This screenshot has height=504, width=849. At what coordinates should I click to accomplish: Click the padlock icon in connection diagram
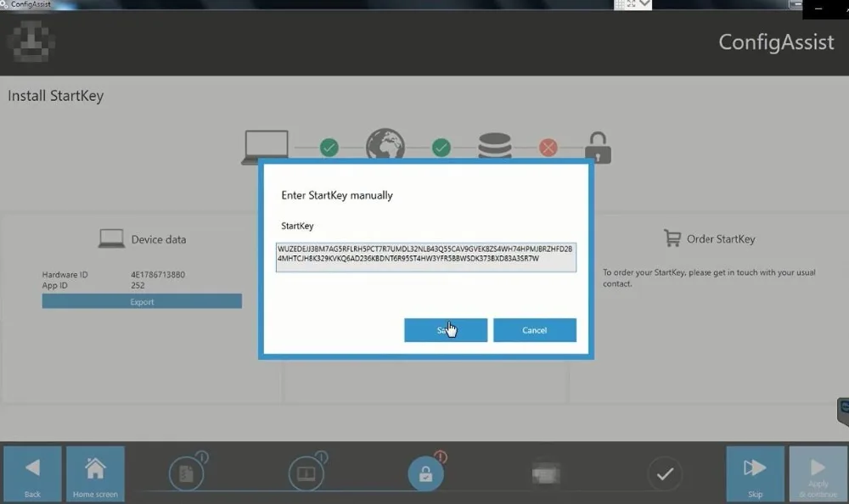pos(599,148)
